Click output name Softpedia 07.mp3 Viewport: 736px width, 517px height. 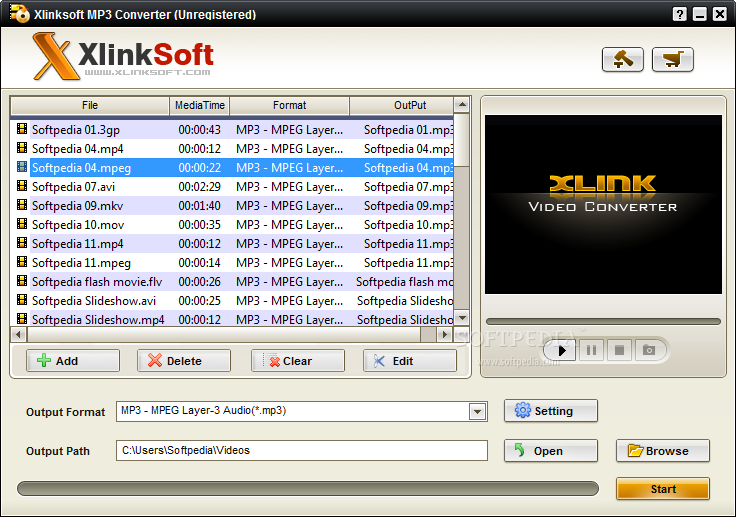coord(408,187)
